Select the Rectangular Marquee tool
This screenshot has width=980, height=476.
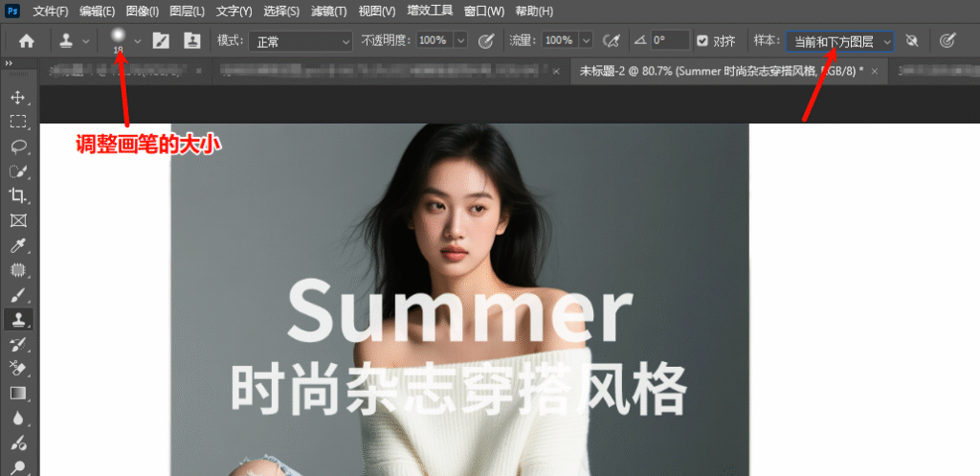coord(18,122)
